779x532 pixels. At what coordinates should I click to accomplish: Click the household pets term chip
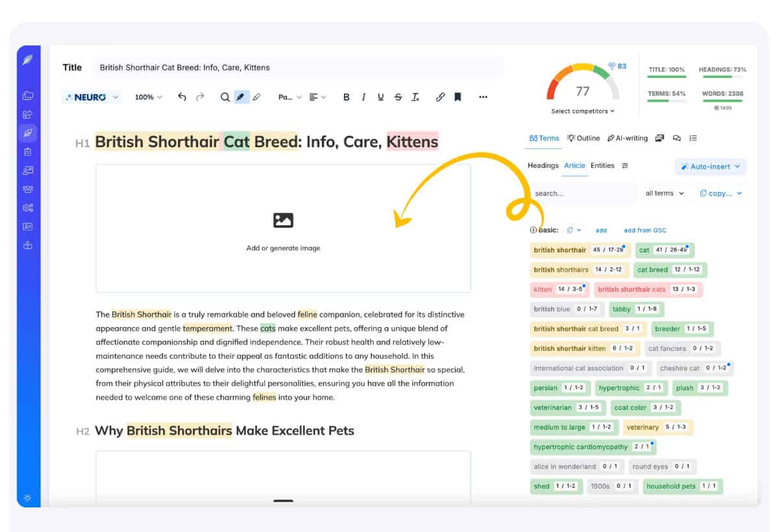(x=682, y=486)
